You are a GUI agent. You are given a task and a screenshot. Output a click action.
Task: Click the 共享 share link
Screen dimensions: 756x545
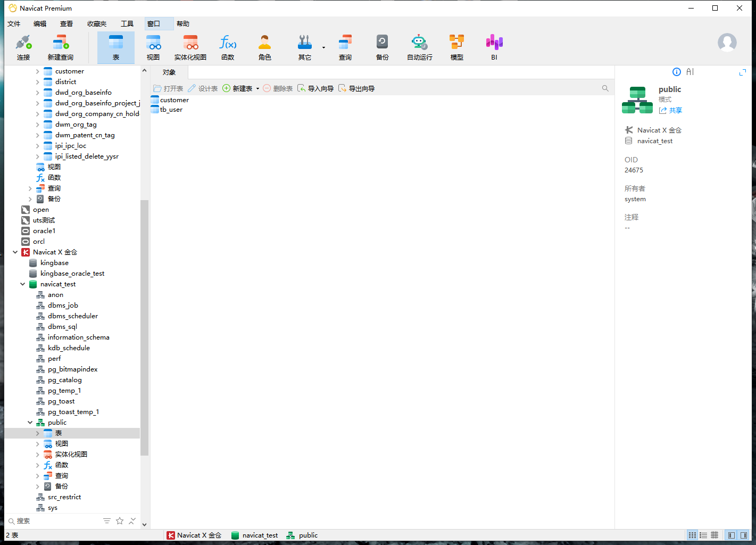pyautogui.click(x=670, y=111)
